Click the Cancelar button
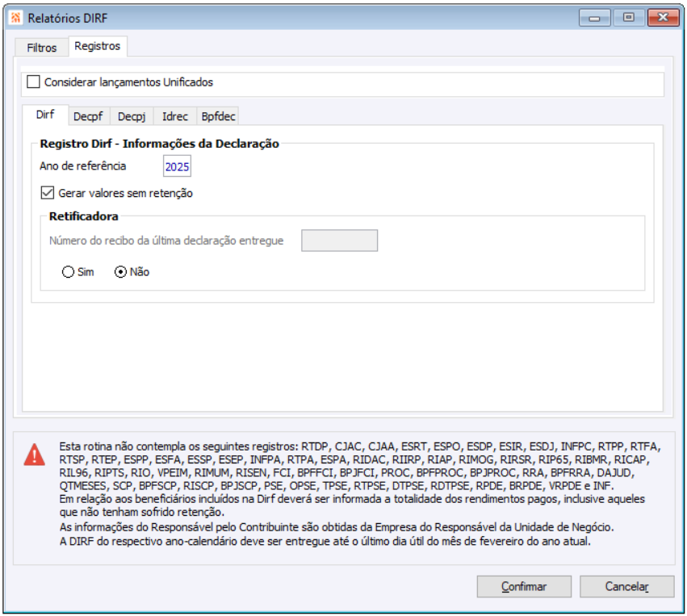This screenshot has width=687, height=616. point(627,587)
